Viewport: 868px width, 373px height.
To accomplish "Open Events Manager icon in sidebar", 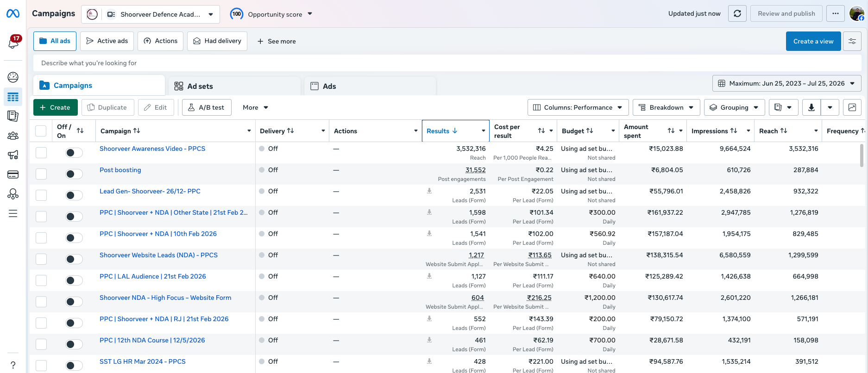I will point(13,194).
